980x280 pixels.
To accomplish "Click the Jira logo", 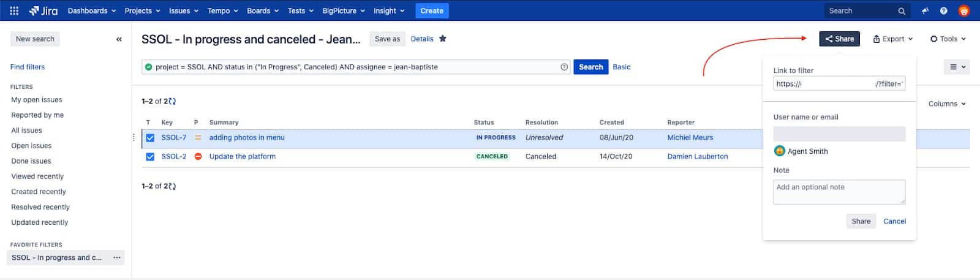I will 43,10.
